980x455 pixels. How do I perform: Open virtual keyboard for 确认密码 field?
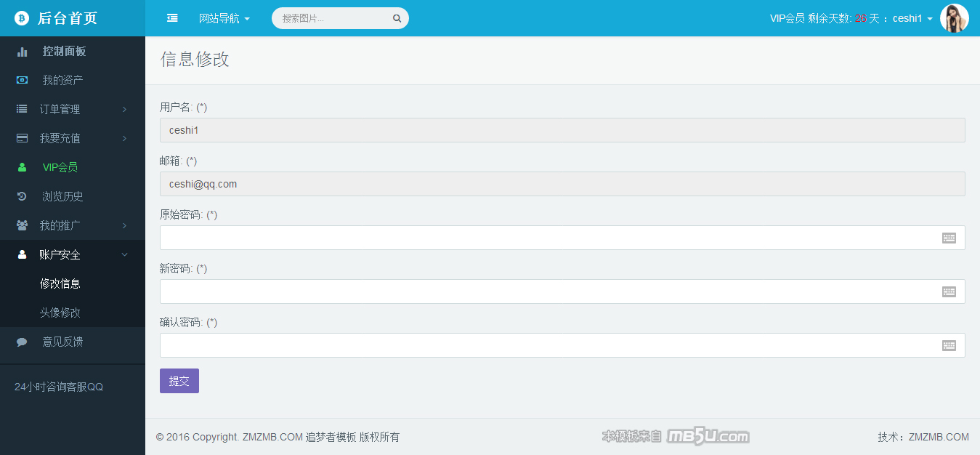coord(949,345)
